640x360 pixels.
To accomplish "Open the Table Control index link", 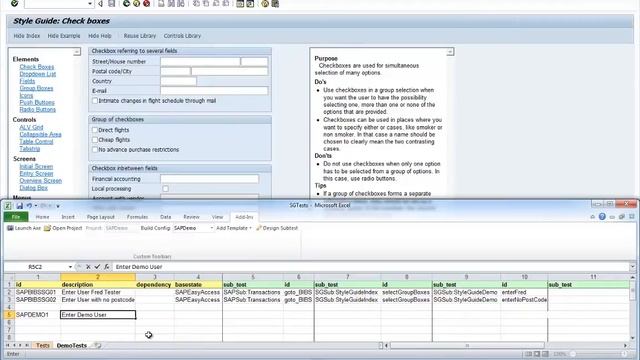I will click(36, 142).
